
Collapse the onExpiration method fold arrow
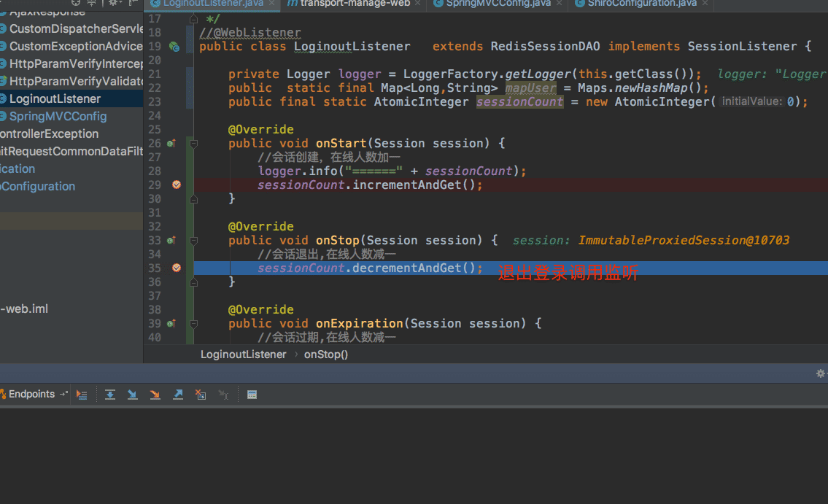pos(194,324)
